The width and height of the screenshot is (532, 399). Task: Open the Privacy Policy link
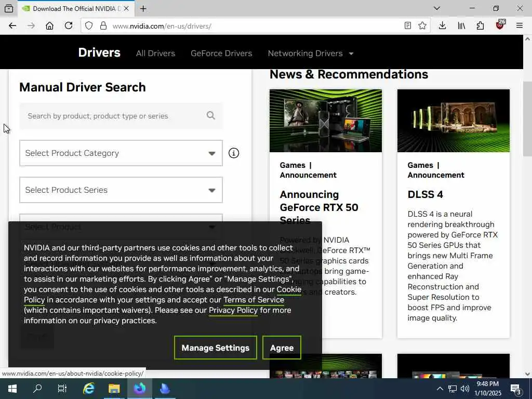point(233,310)
